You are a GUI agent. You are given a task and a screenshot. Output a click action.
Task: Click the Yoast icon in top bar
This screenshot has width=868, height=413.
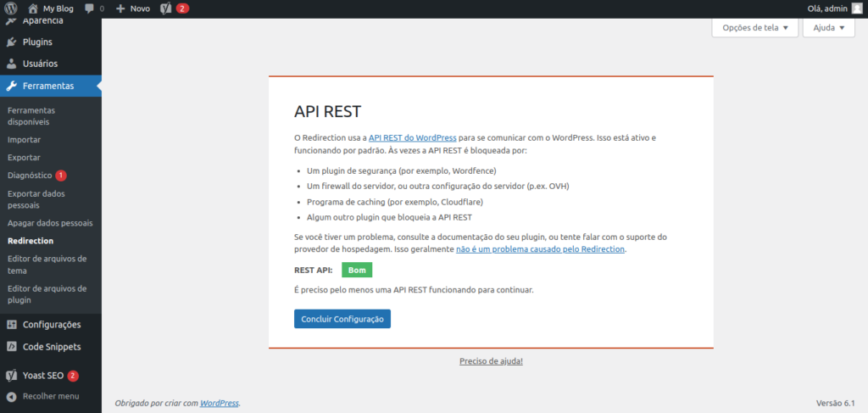point(166,8)
